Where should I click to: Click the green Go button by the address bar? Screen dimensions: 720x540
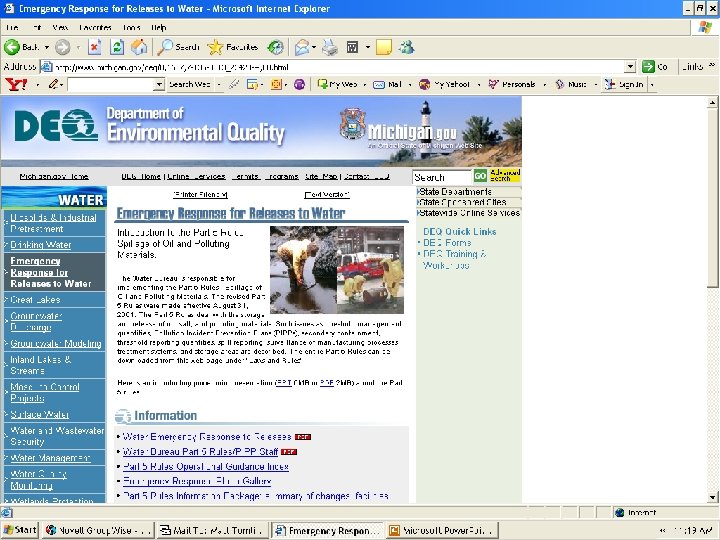tap(655, 67)
